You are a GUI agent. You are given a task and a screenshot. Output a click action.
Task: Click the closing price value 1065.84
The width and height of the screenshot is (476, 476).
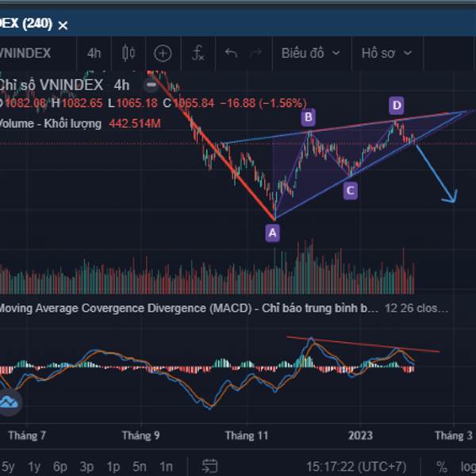(194, 103)
